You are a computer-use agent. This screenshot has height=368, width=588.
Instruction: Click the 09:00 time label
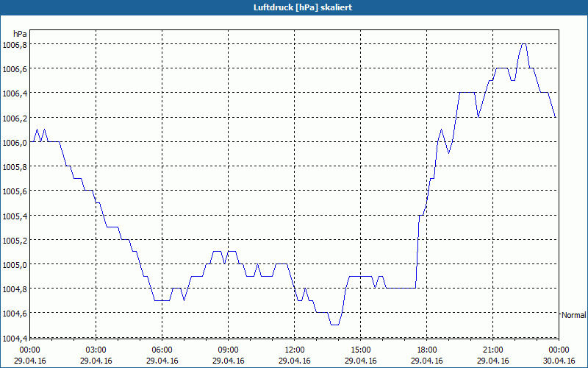pyautogui.click(x=228, y=350)
